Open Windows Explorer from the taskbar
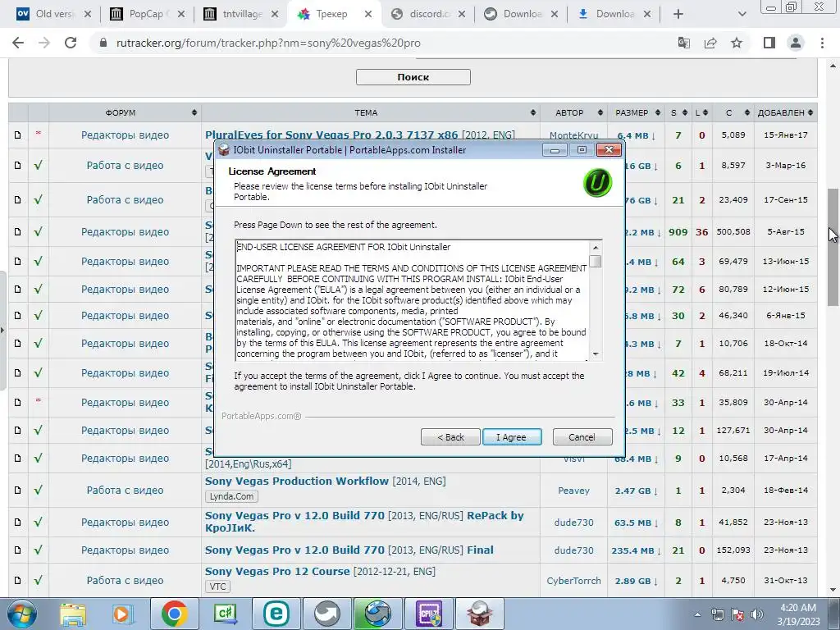Screen dimensions: 840x630 pyautogui.click(x=72, y=614)
